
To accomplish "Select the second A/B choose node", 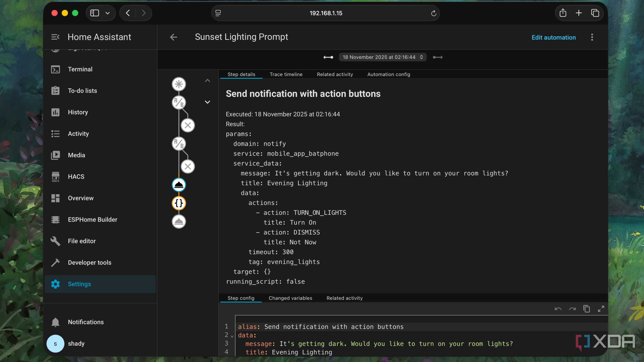I will [179, 144].
